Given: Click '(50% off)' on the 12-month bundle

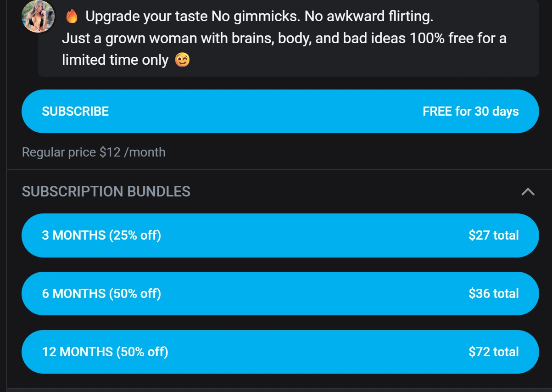Looking at the screenshot, I should 142,352.
